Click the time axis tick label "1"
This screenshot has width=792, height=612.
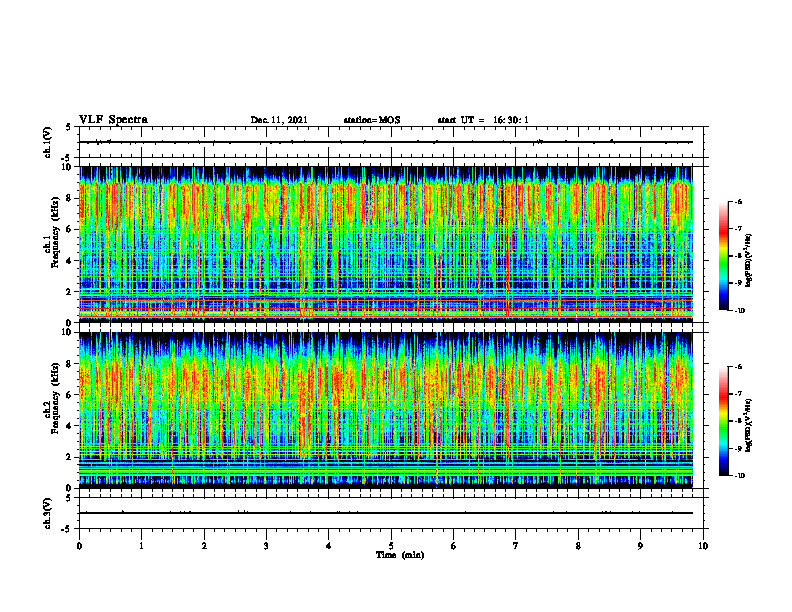click(141, 546)
